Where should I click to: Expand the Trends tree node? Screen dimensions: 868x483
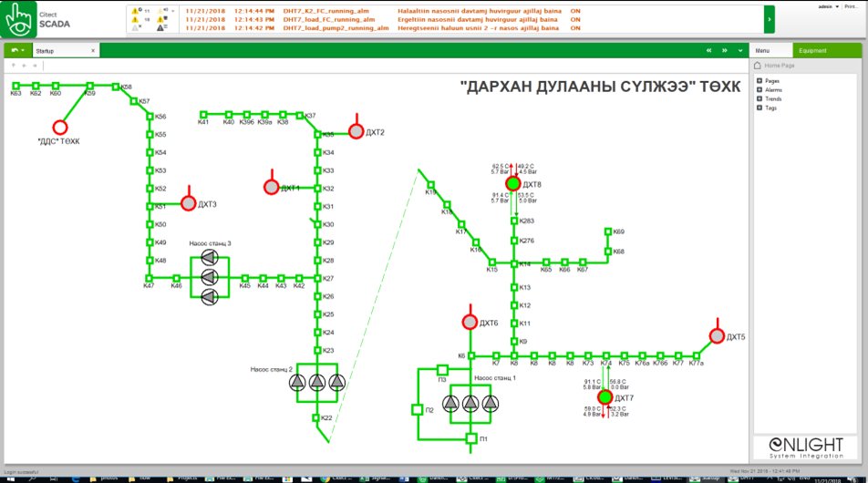(x=759, y=98)
